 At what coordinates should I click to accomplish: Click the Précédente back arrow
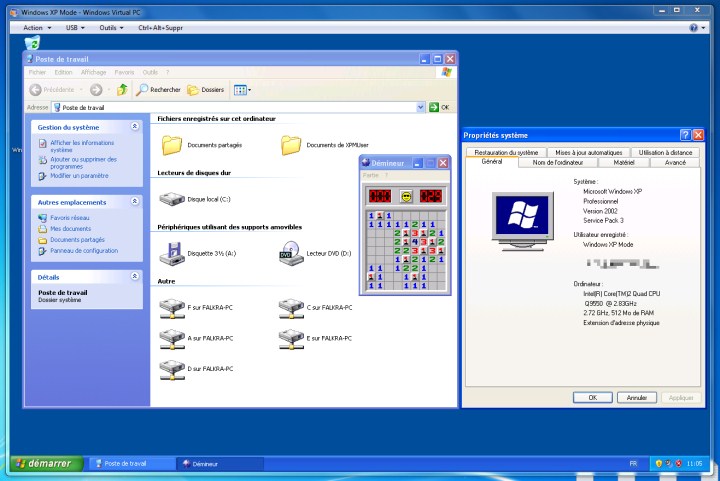35,90
